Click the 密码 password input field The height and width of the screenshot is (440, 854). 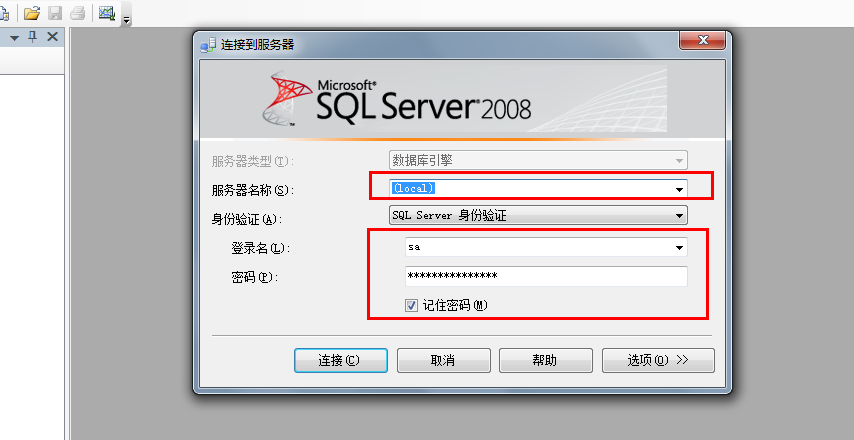point(546,276)
